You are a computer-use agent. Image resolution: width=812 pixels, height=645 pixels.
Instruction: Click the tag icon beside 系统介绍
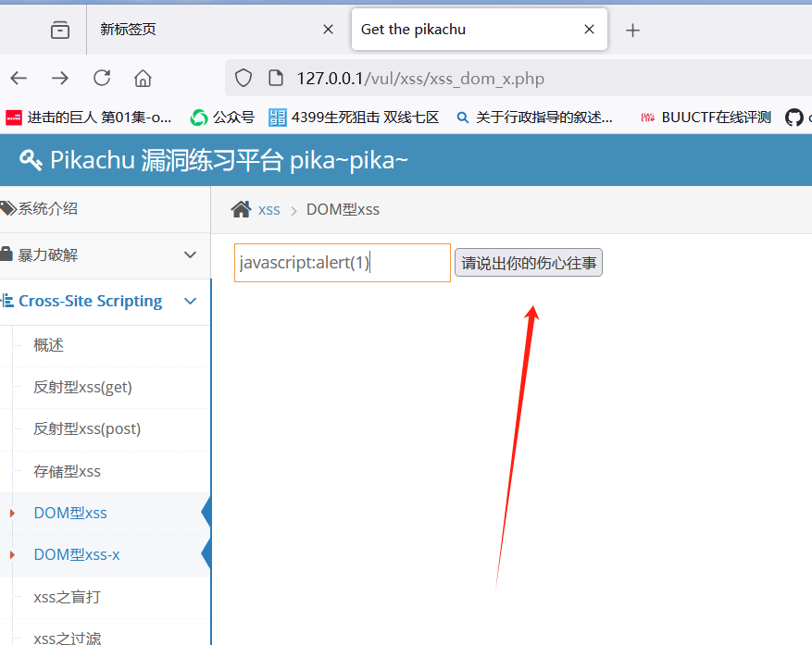(8, 208)
